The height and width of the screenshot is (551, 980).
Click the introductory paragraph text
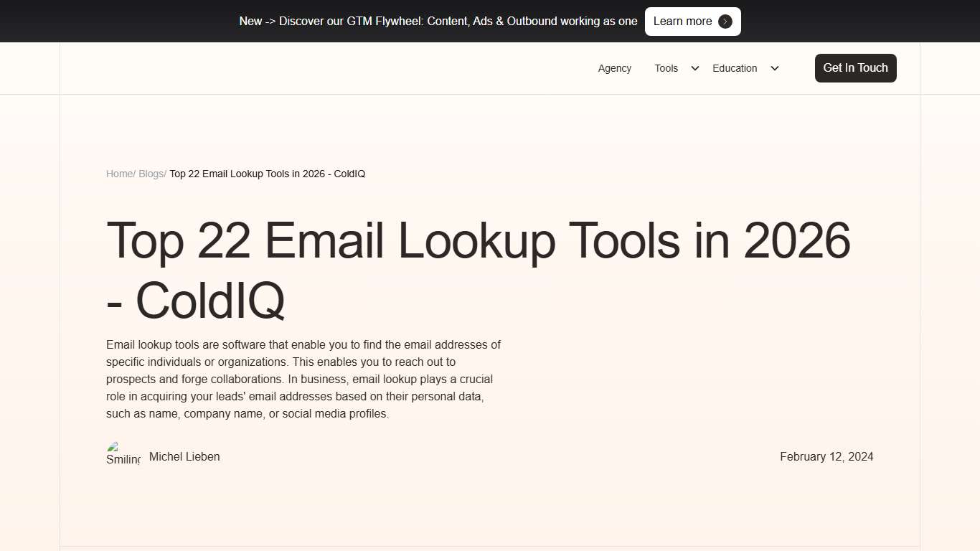tap(303, 379)
